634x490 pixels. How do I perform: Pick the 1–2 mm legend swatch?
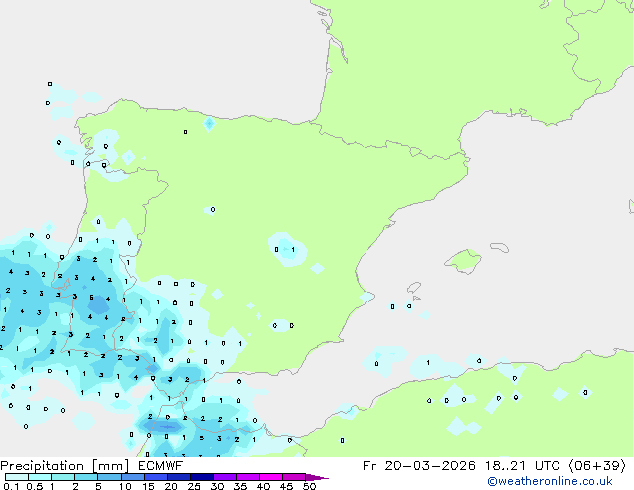[63, 477]
